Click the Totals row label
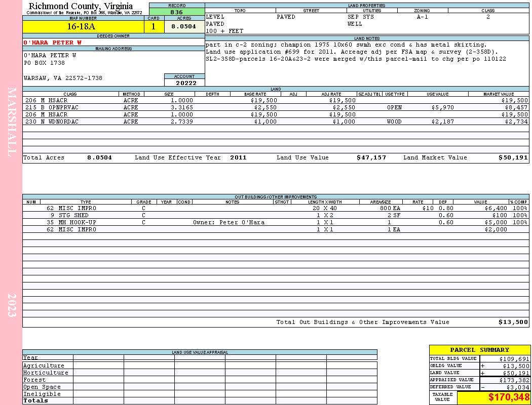This screenshot has height=405, width=532. click(35, 400)
